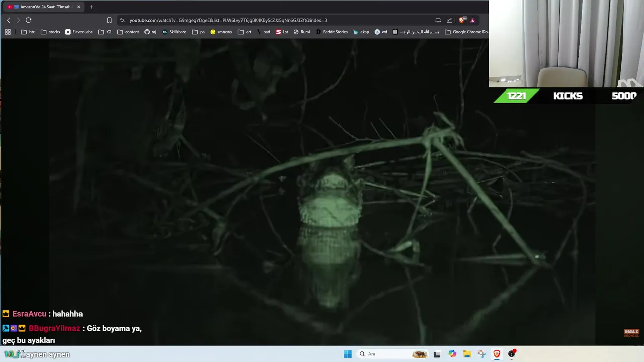Open site settings icon in address bar
Image resolution: width=644 pixels, height=362 pixels.
(x=122, y=20)
